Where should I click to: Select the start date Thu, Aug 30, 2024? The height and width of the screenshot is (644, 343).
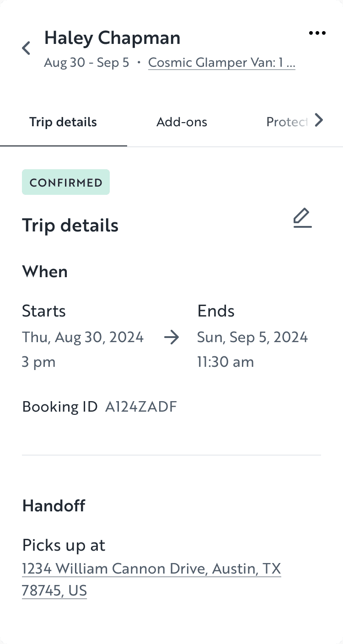[82, 337]
